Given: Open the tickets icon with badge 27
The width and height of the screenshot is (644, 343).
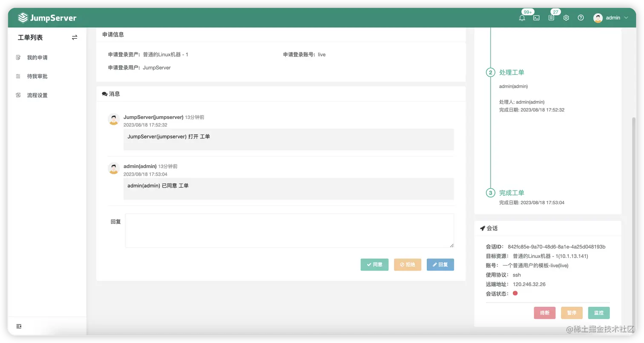Looking at the screenshot, I should 551,18.
